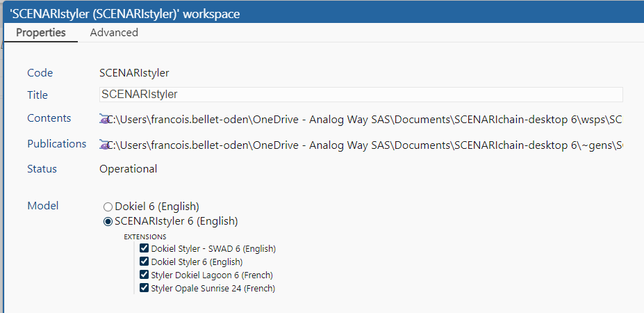Click the EXTENSIONS section heading
644x313 pixels.
tap(145, 237)
